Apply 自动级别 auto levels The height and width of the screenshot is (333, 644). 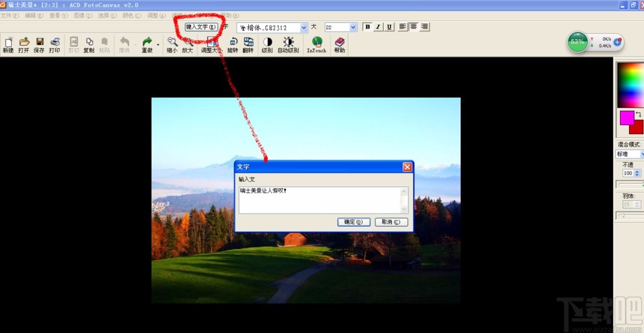click(x=288, y=45)
